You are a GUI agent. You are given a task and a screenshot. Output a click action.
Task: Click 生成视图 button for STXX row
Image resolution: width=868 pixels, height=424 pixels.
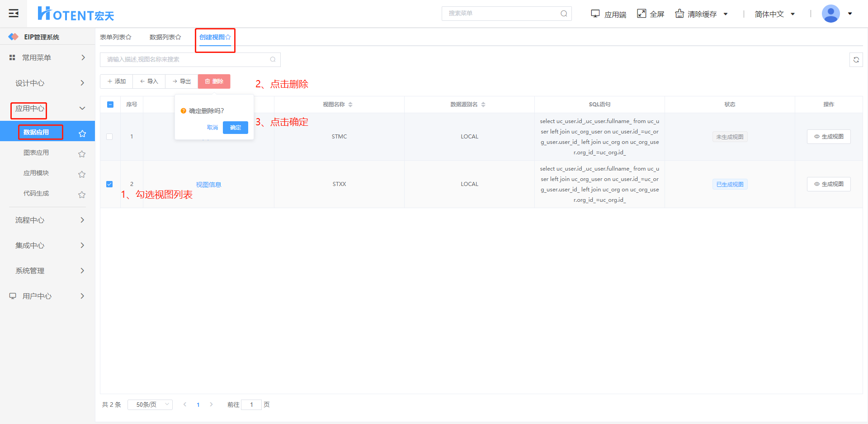pos(829,184)
